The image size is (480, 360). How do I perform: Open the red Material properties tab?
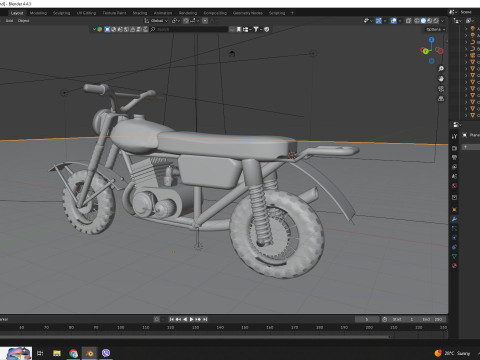(x=454, y=266)
